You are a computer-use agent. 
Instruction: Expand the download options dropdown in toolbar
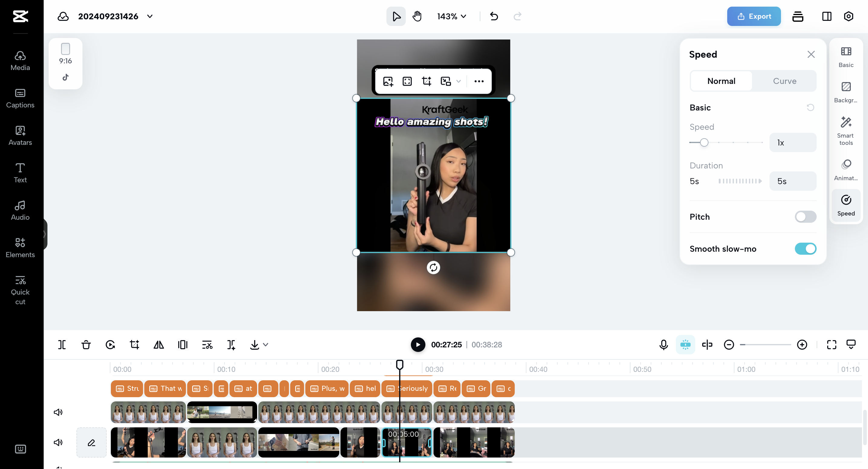click(266, 344)
